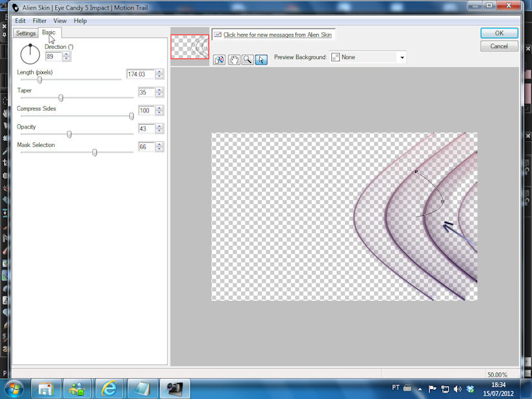Switch to the Settings tab
Image resolution: width=532 pixels, height=399 pixels.
26,33
